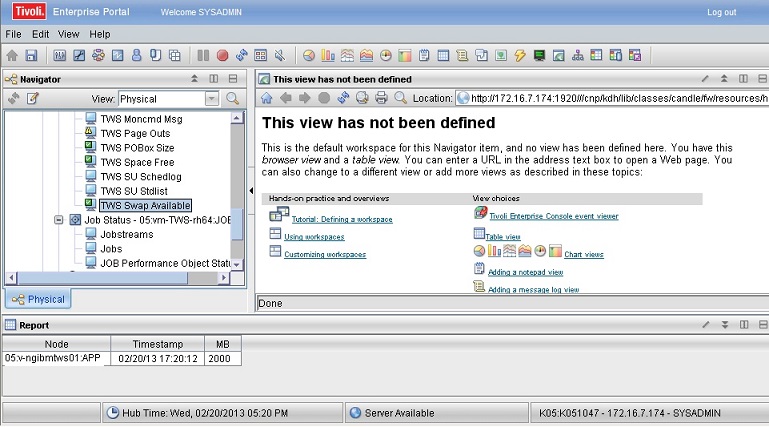Open the View menu
Image resolution: width=769 pixels, height=427 pixels.
tap(69, 34)
